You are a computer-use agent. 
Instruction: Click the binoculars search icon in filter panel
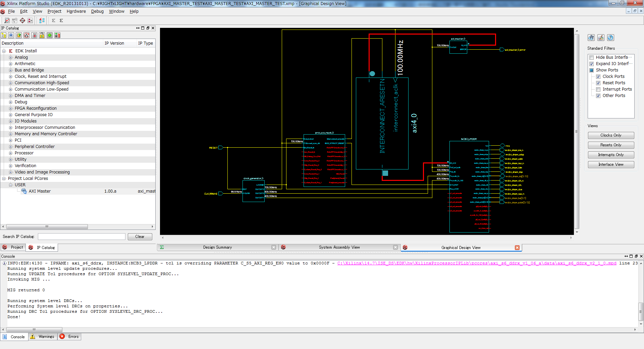point(591,38)
